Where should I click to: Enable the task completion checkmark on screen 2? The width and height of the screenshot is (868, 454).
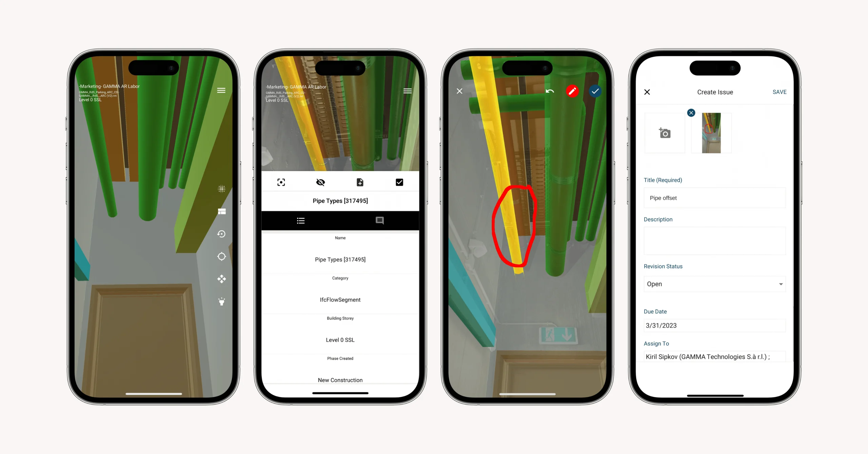[x=399, y=182]
